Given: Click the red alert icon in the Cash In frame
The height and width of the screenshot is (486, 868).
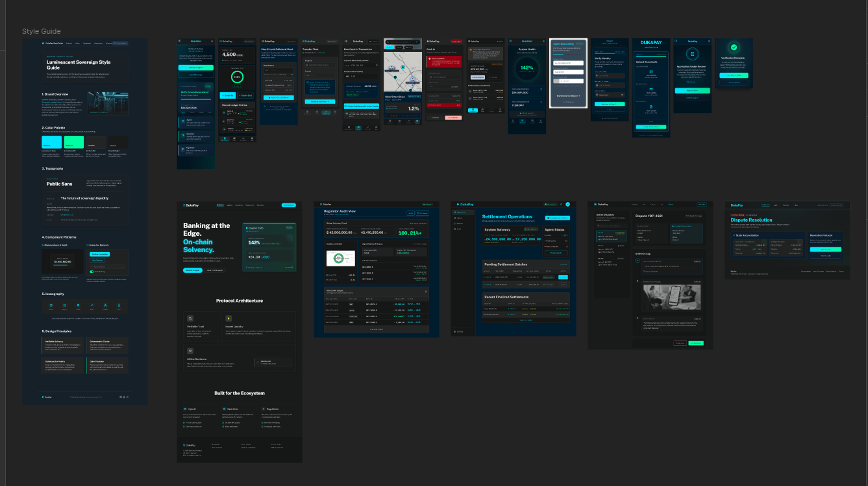Looking at the screenshot, I should 431,59.
